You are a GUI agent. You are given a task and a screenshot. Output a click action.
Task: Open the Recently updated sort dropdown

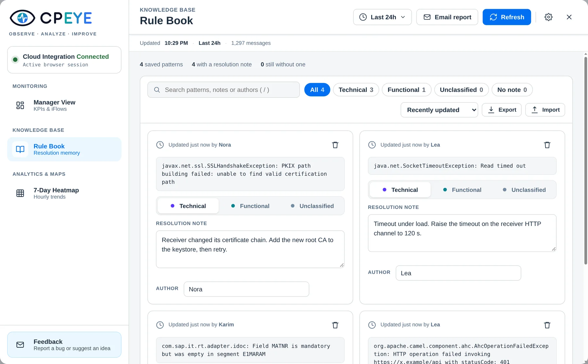coord(439,110)
